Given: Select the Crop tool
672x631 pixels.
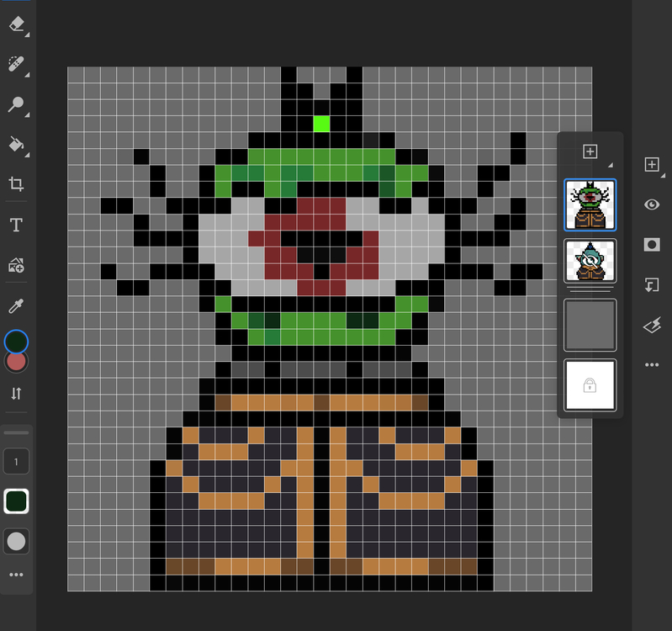Looking at the screenshot, I should click(x=16, y=184).
